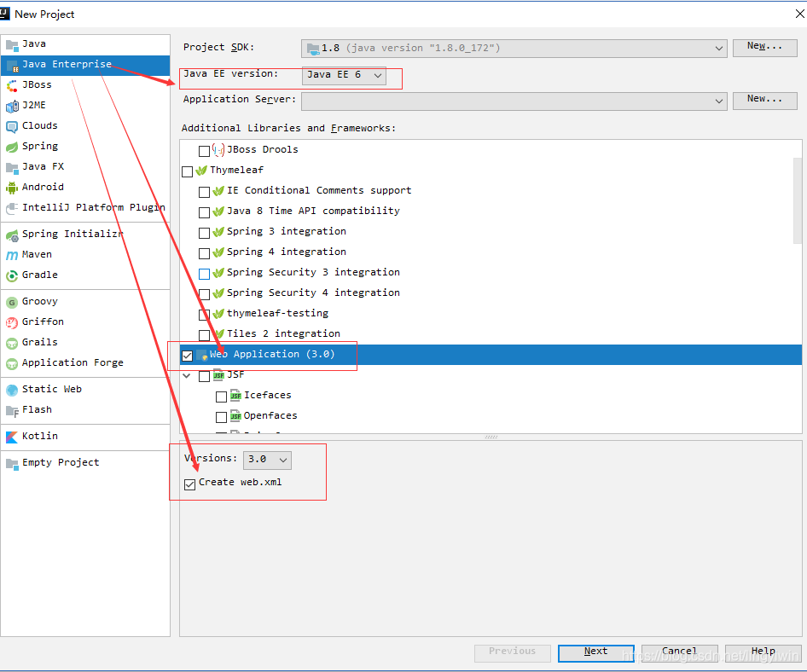Viewport: 807px width, 672px height.
Task: Select the Static Web globe icon
Action: pos(12,390)
